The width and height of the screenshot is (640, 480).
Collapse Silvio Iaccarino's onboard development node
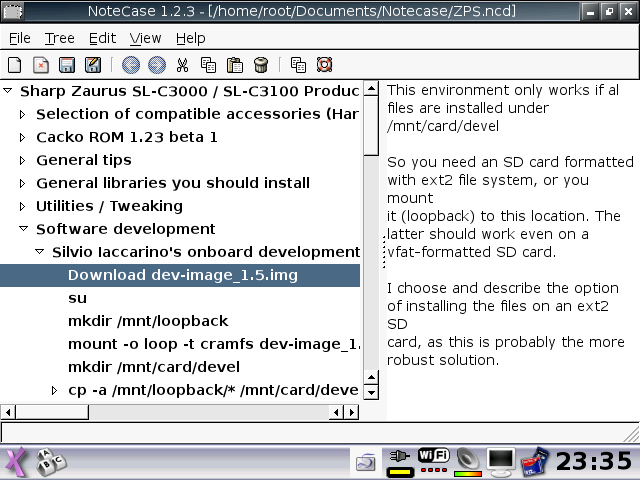pos(40,251)
